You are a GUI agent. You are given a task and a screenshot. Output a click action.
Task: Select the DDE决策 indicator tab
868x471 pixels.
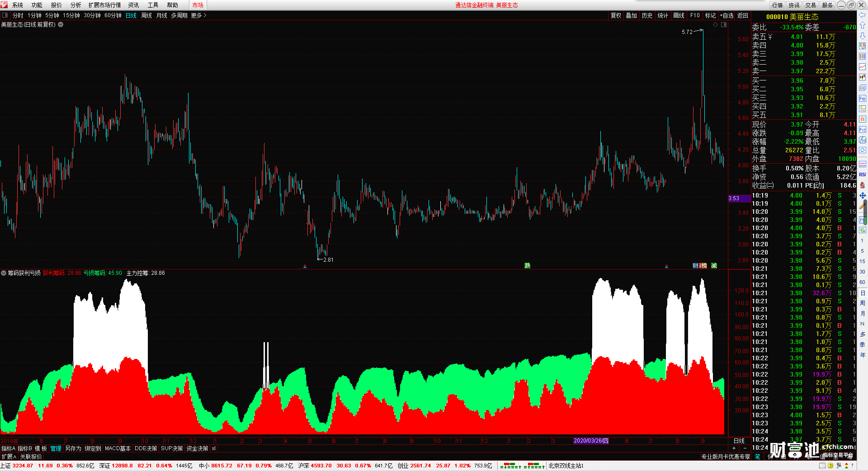(146, 448)
